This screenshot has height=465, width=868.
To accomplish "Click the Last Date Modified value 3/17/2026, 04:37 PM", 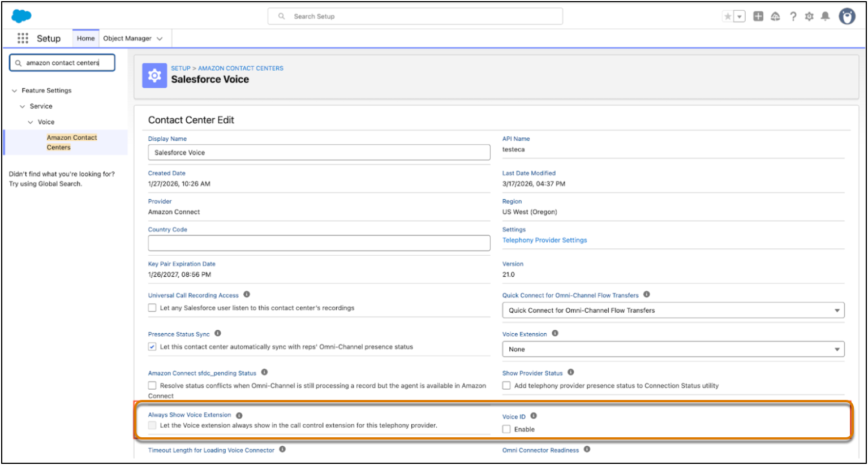I will 534,184.
